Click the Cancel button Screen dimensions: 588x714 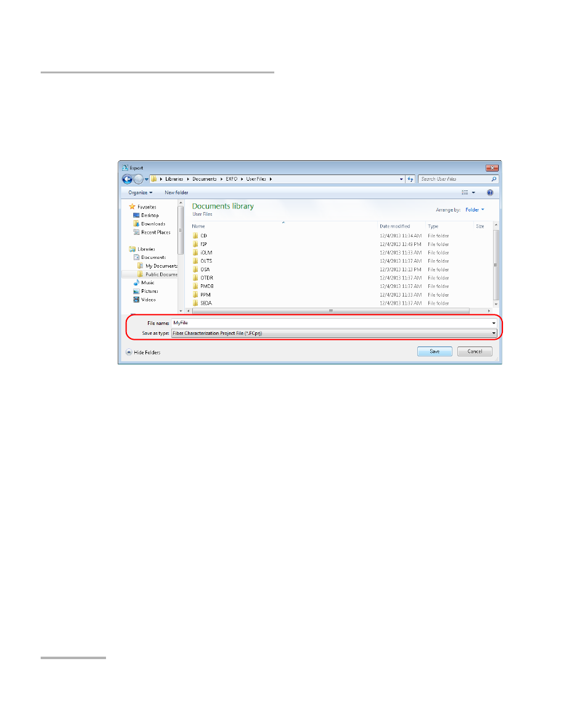(475, 351)
